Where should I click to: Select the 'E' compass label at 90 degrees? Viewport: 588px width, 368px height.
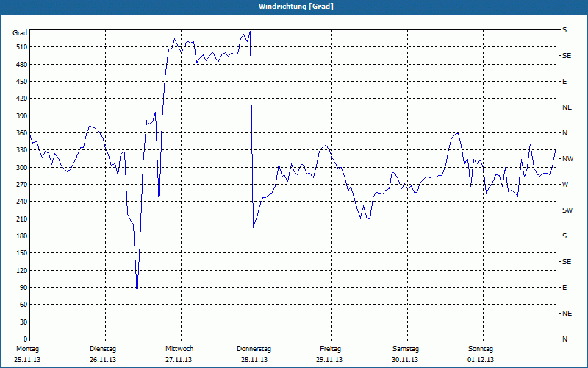click(x=564, y=287)
